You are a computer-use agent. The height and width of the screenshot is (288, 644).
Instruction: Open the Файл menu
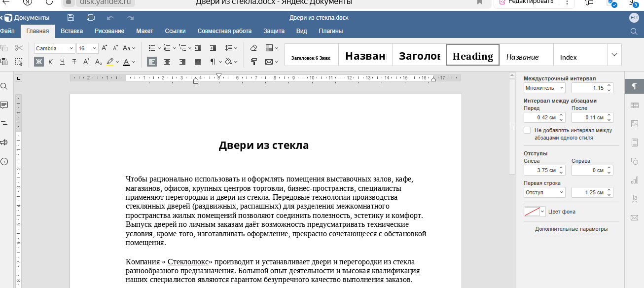(x=7, y=31)
